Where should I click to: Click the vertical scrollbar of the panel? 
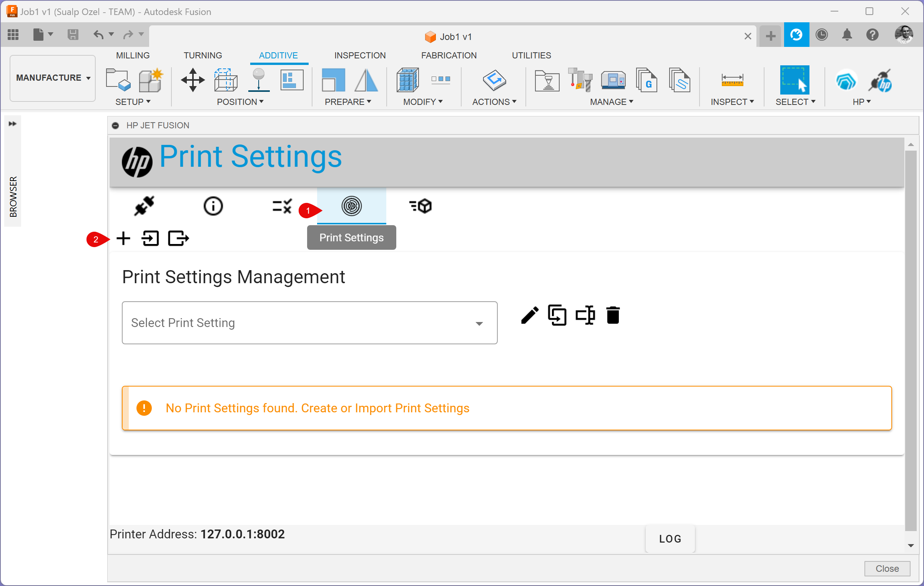click(x=911, y=338)
